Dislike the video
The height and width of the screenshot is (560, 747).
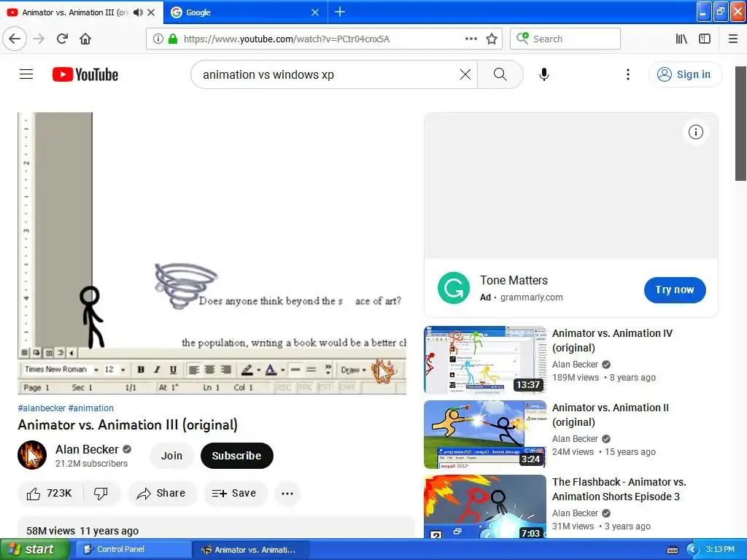101,494
